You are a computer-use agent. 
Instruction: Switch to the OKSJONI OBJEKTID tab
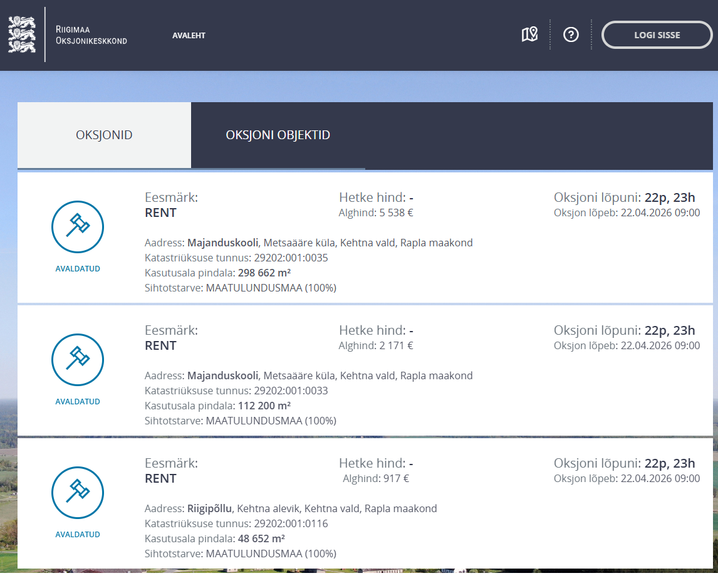coord(278,135)
